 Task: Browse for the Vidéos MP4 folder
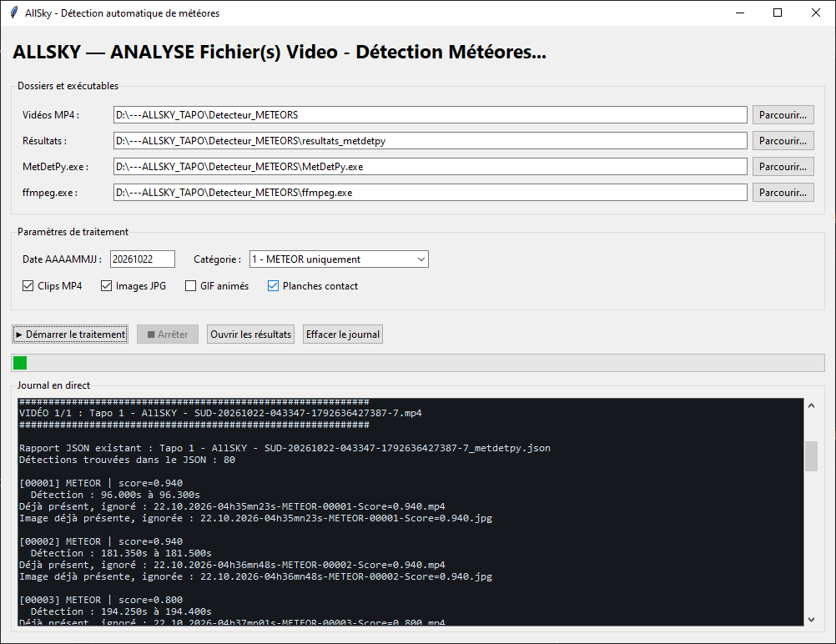783,114
